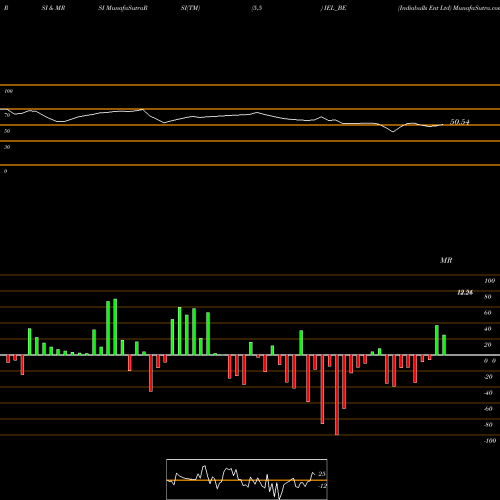Image resolution: width=500 pixels, height=500 pixels.
Task: Click the 30 label on RSI axis
Action: click(x=7, y=147)
